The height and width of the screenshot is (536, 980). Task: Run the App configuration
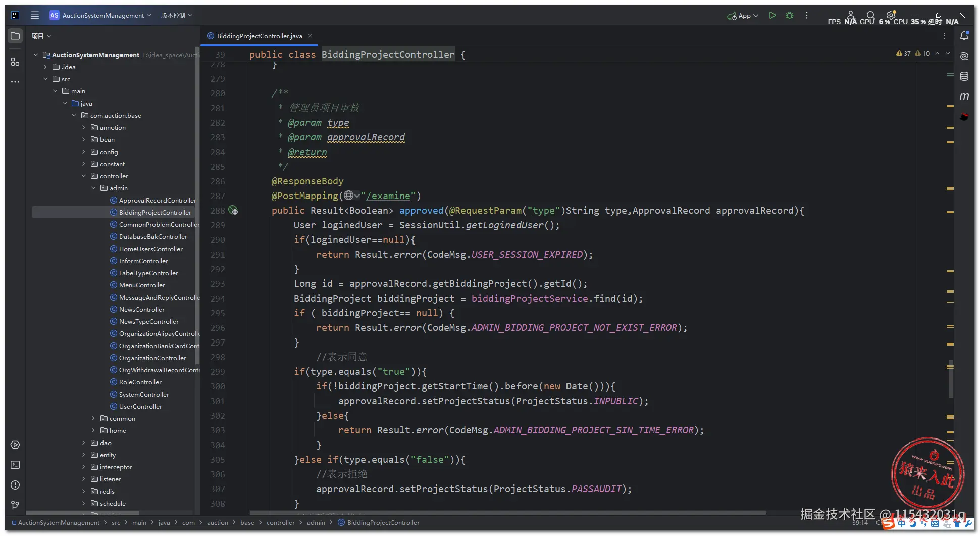click(x=772, y=15)
